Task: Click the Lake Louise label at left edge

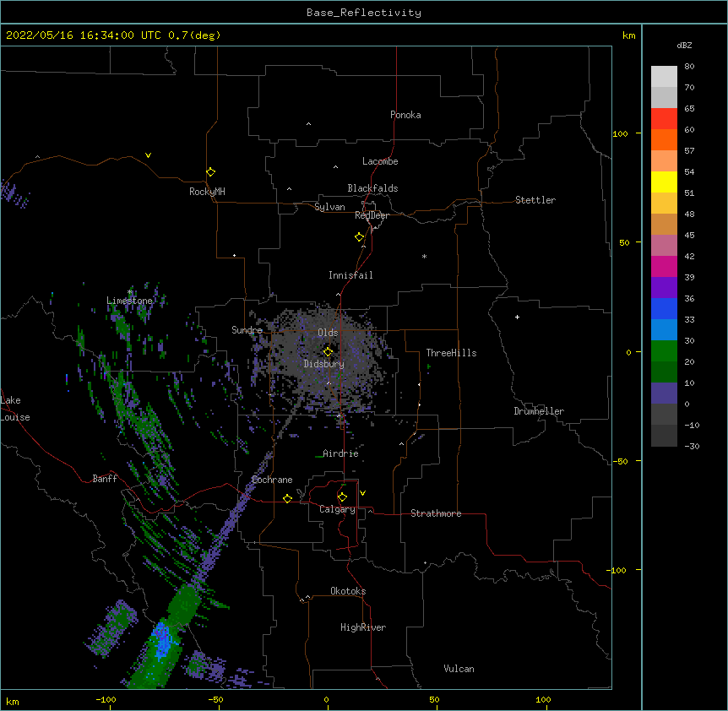Action: 15,409
